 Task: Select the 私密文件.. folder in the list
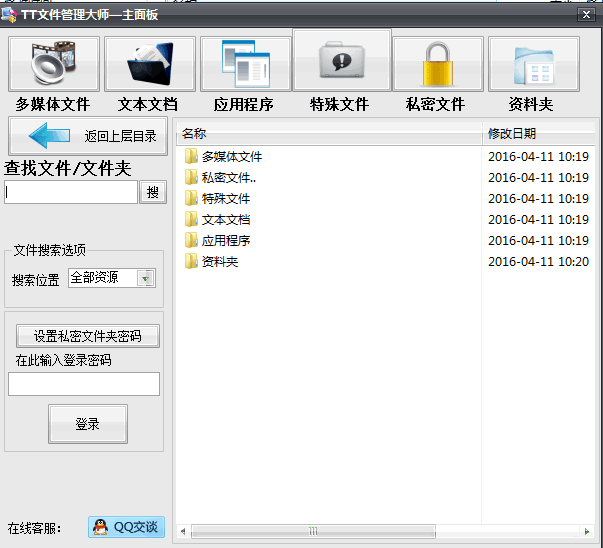point(220,178)
